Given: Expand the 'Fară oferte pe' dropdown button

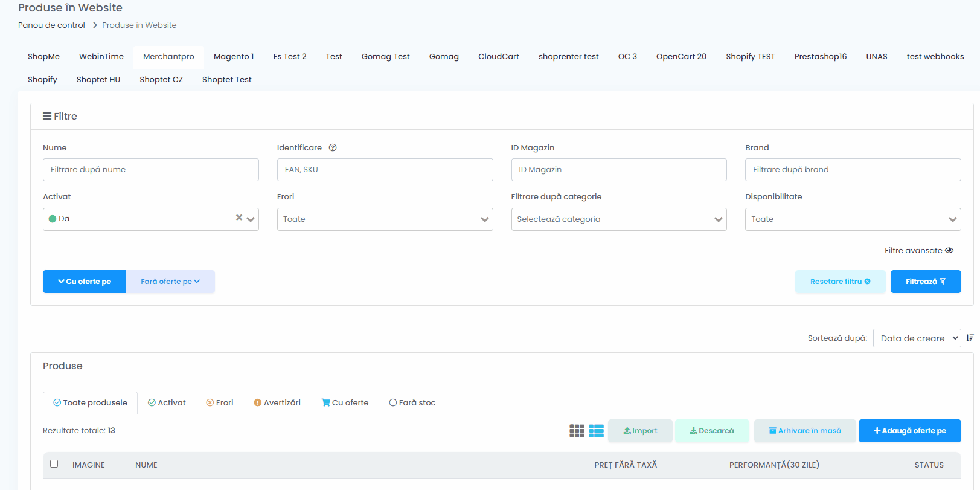Looking at the screenshot, I should point(170,282).
